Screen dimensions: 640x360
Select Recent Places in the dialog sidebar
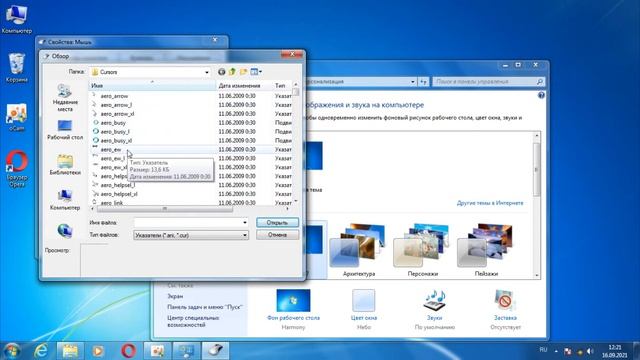point(65,98)
